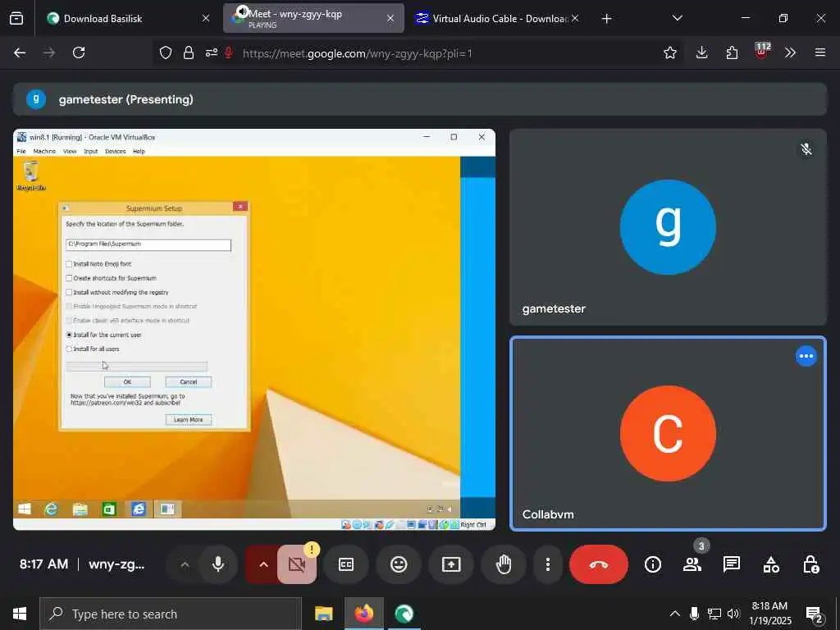This screenshot has height=630, width=840.
Task: Click the Windows Start button
Action: pos(20,614)
